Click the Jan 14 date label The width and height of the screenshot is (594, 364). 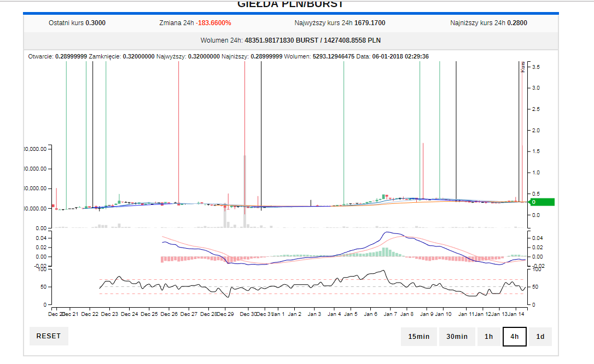tap(516, 314)
